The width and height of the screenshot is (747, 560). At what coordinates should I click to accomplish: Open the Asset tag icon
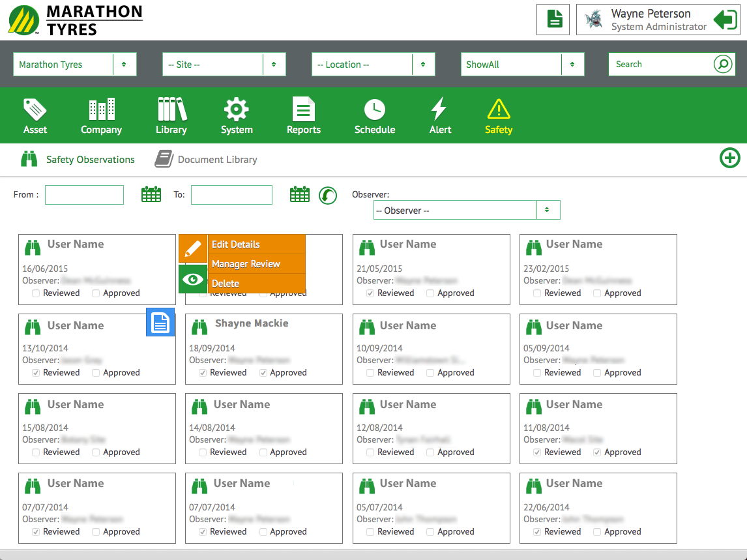point(35,110)
